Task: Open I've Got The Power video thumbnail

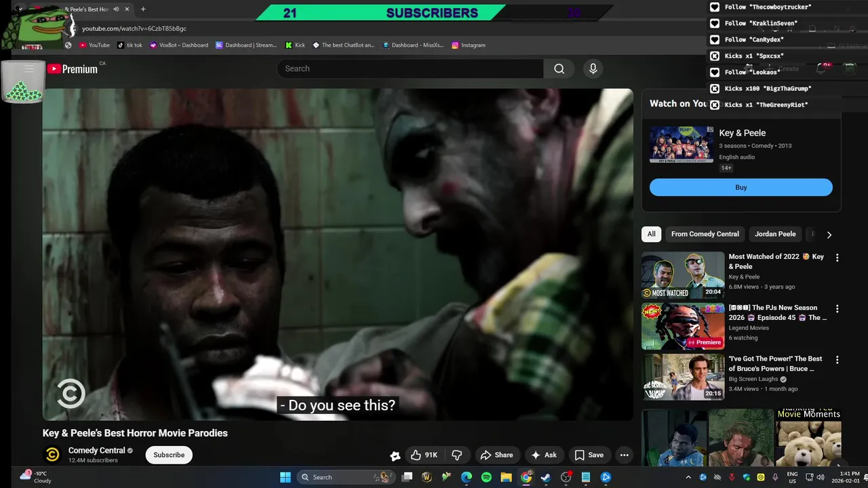Action: click(x=683, y=377)
